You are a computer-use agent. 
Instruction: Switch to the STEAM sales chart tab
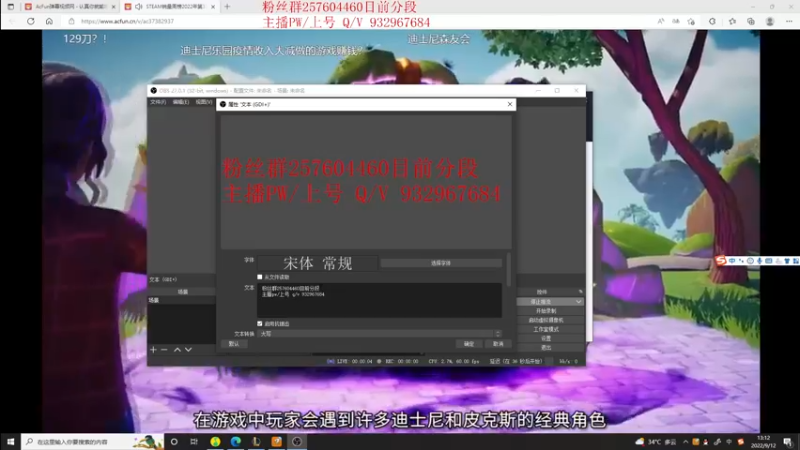coord(170,7)
